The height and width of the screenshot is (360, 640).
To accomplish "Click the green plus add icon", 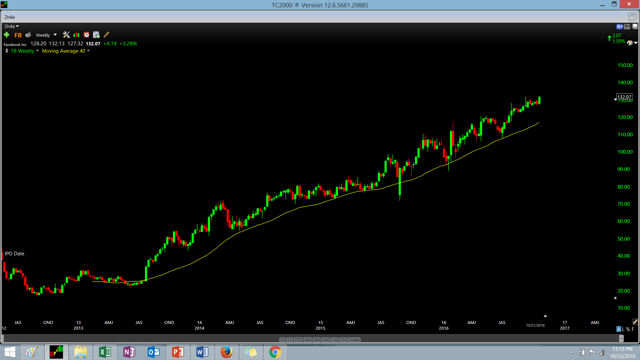I will click(7, 35).
